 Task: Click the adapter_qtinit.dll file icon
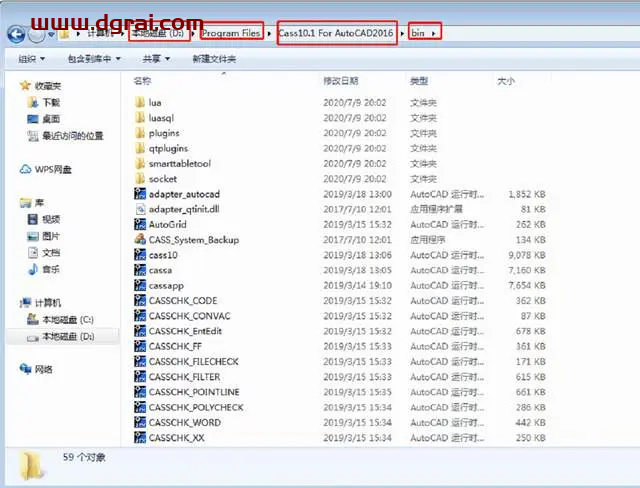140,209
